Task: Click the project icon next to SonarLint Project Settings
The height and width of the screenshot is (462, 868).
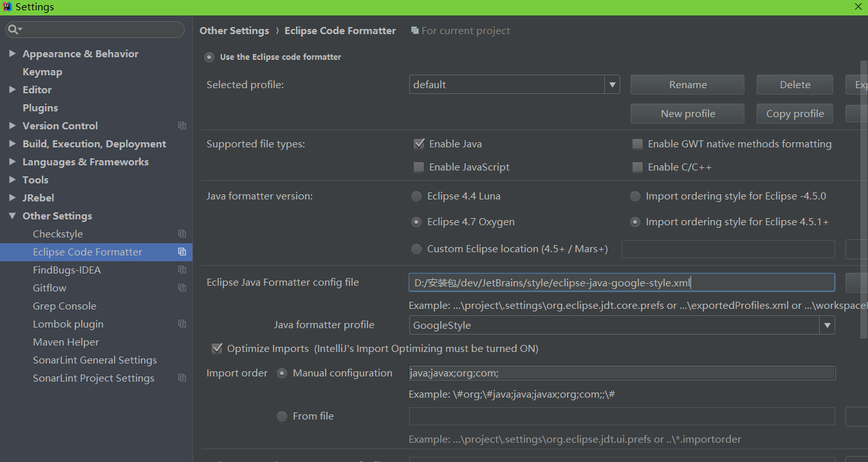Action: (x=181, y=378)
